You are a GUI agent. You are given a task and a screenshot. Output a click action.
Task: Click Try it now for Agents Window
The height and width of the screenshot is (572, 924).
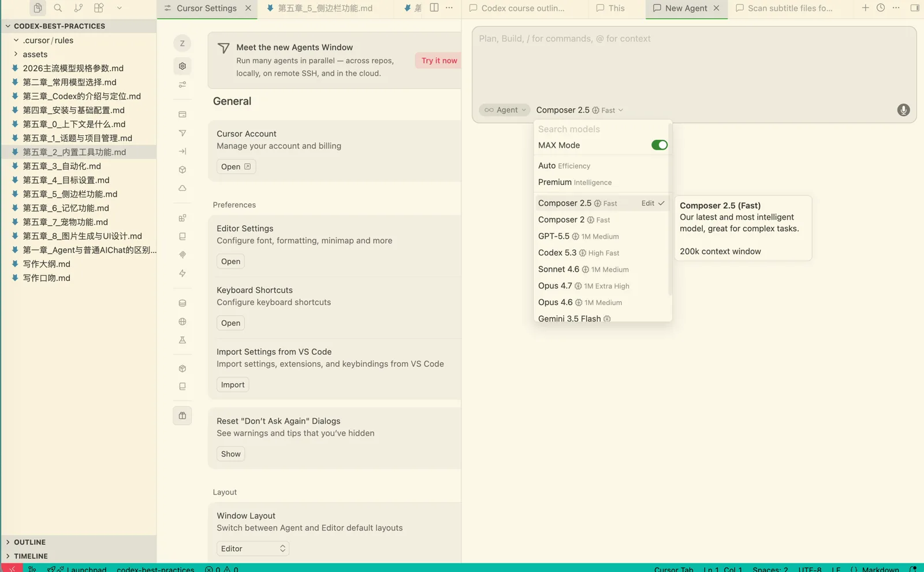(439, 60)
